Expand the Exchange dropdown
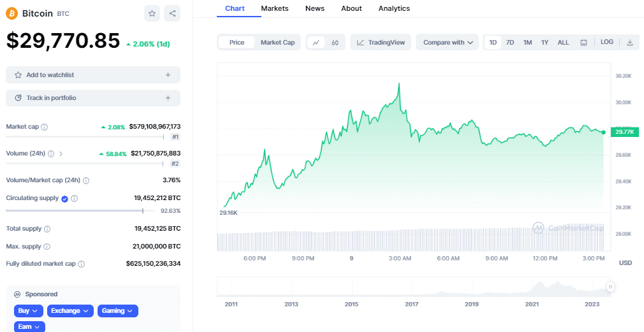This screenshot has width=644, height=332. (70, 311)
